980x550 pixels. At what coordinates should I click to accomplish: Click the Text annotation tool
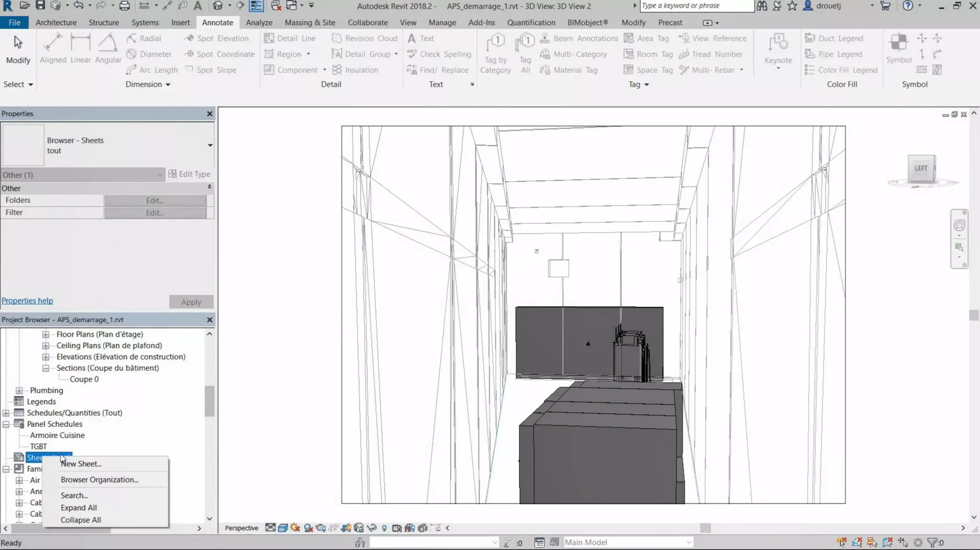(421, 38)
